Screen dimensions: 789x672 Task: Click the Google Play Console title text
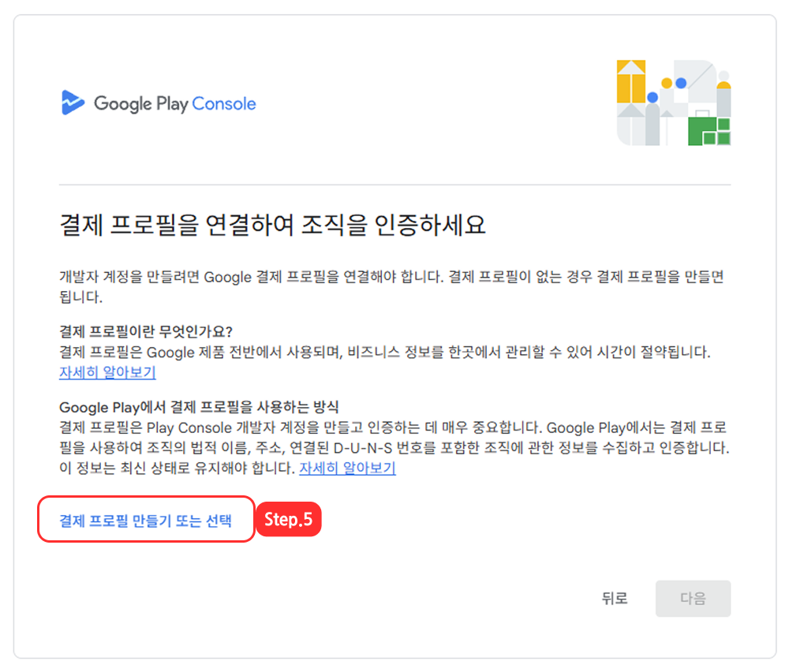[174, 103]
